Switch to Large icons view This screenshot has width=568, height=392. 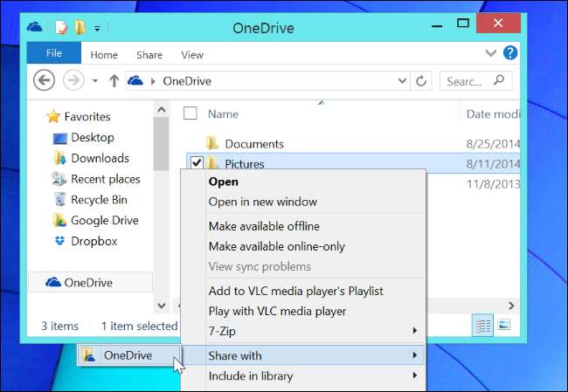point(504,325)
